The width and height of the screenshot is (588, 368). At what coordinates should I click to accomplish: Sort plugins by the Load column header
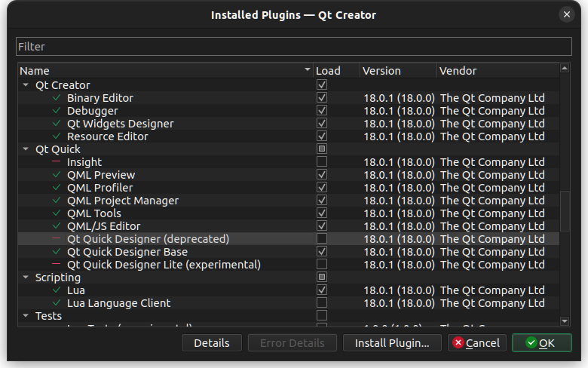pyautogui.click(x=336, y=71)
